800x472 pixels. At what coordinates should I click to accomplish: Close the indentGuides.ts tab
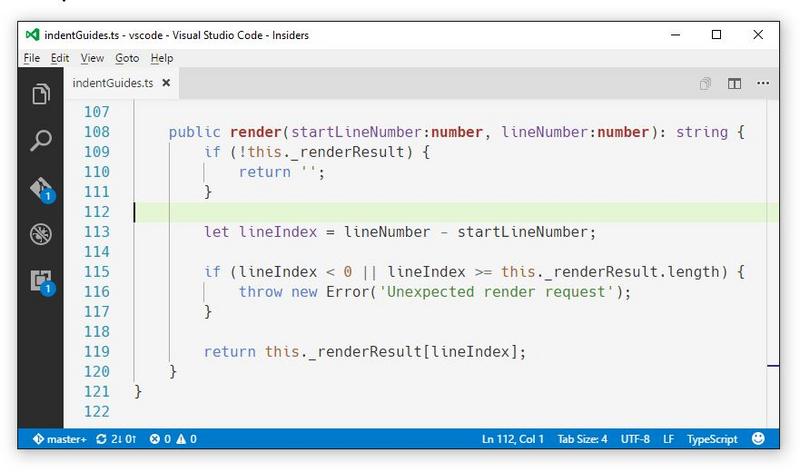[166, 83]
